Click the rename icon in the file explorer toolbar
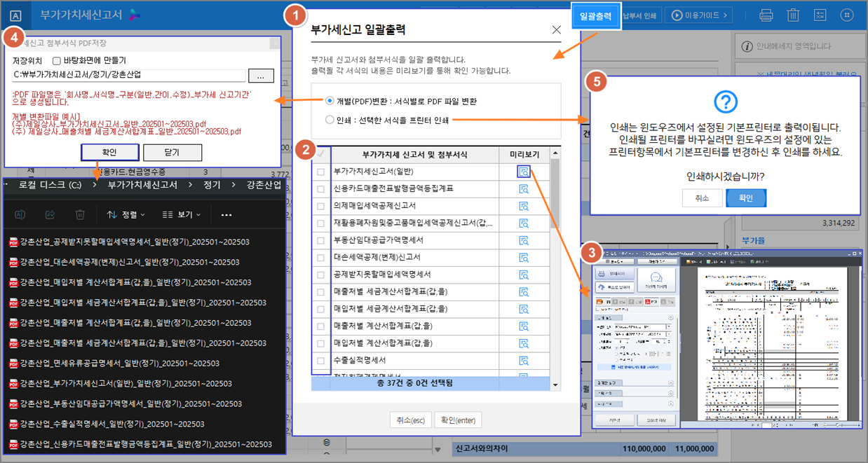Screen dimensions: 868x463 (21, 214)
